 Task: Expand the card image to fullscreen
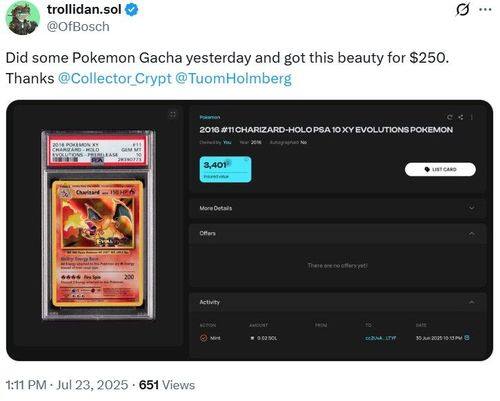tap(172, 115)
